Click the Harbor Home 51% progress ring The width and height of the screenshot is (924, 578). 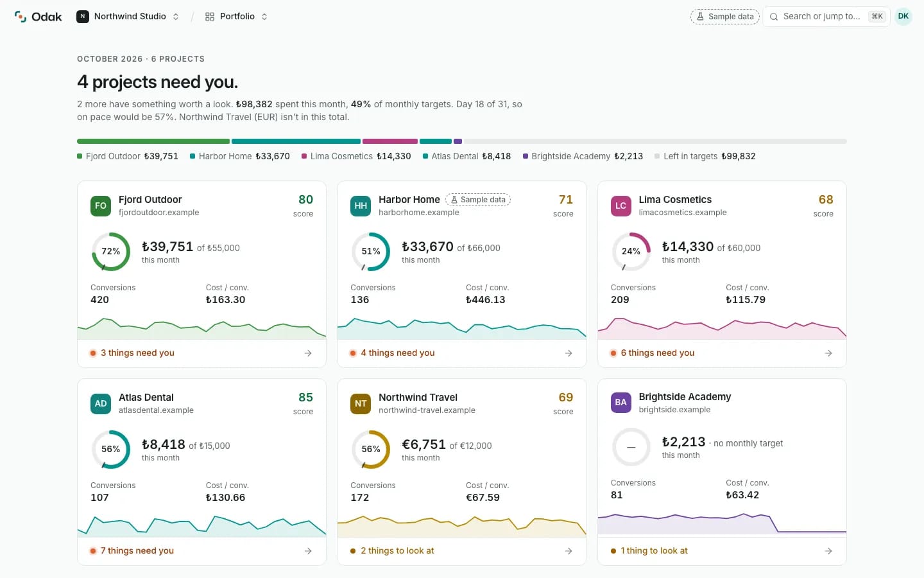pos(370,252)
